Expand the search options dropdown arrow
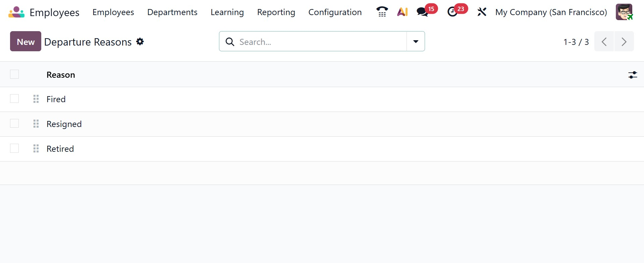 tap(416, 42)
